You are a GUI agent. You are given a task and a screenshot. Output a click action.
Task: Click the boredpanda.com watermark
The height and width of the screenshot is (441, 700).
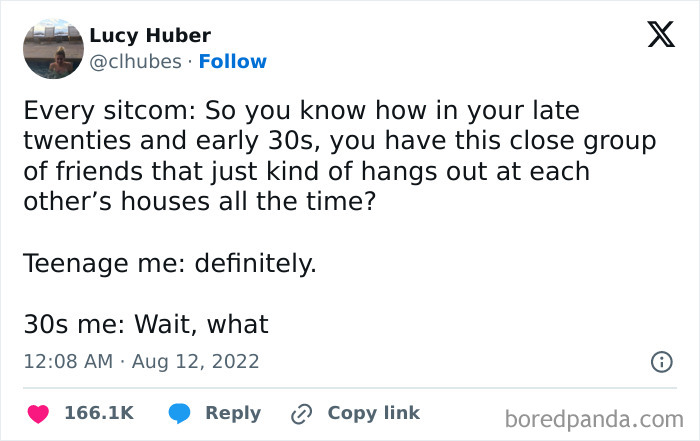point(594,416)
